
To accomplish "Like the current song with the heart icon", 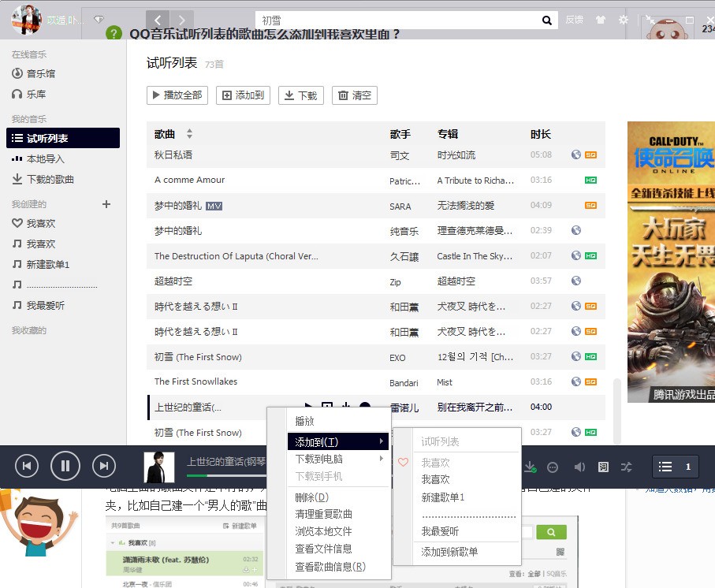I will [x=403, y=462].
